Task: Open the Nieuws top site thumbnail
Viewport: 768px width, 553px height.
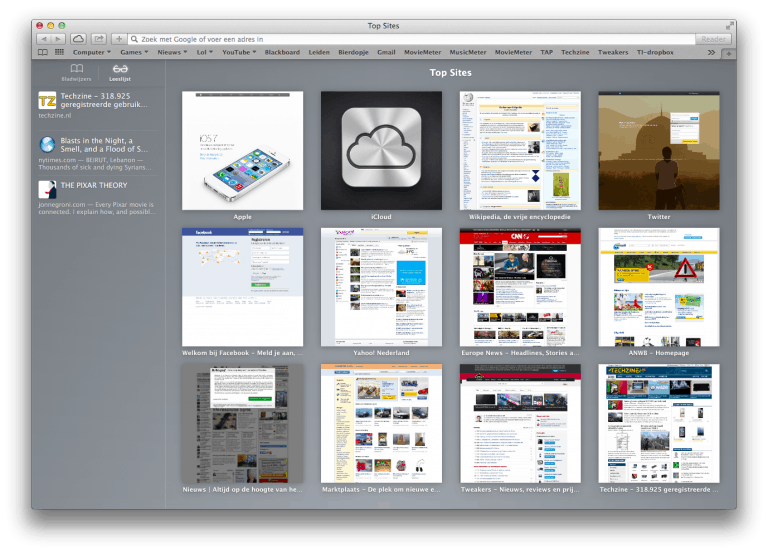Action: [x=242, y=424]
